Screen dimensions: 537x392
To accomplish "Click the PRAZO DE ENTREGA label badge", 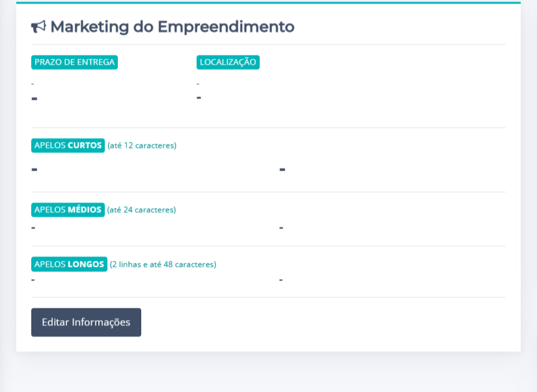I will coord(74,62).
